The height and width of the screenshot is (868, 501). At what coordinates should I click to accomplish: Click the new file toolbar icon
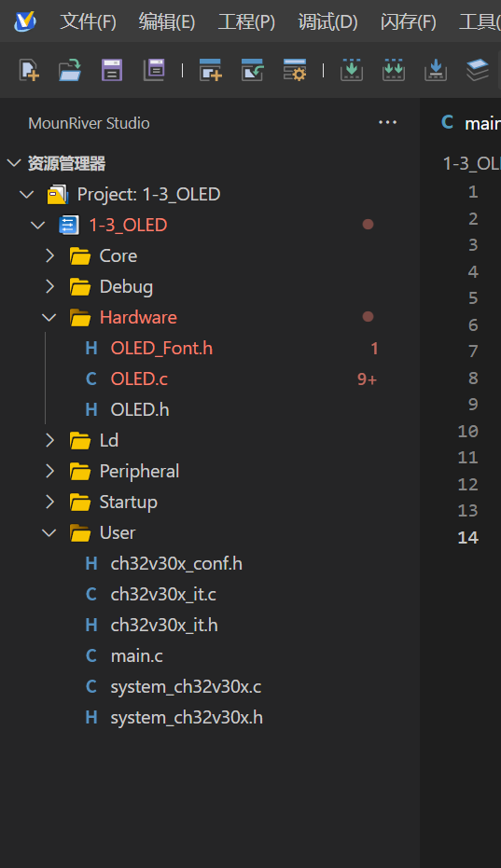click(x=29, y=70)
